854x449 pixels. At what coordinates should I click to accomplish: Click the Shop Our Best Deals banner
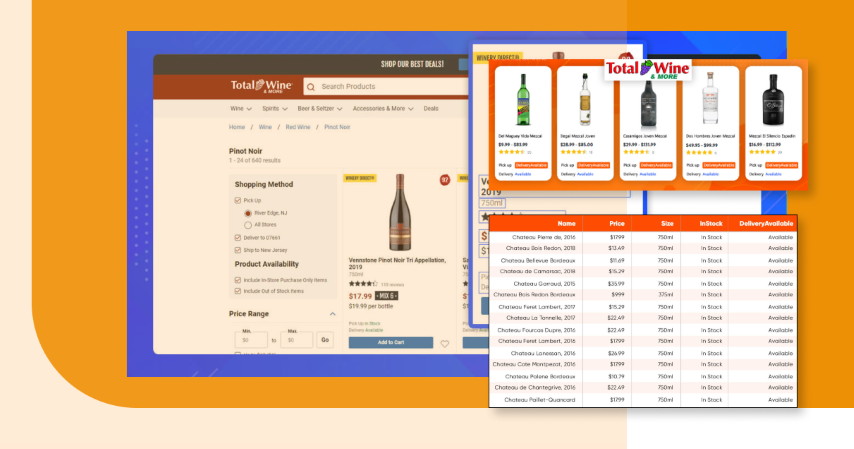tap(412, 64)
